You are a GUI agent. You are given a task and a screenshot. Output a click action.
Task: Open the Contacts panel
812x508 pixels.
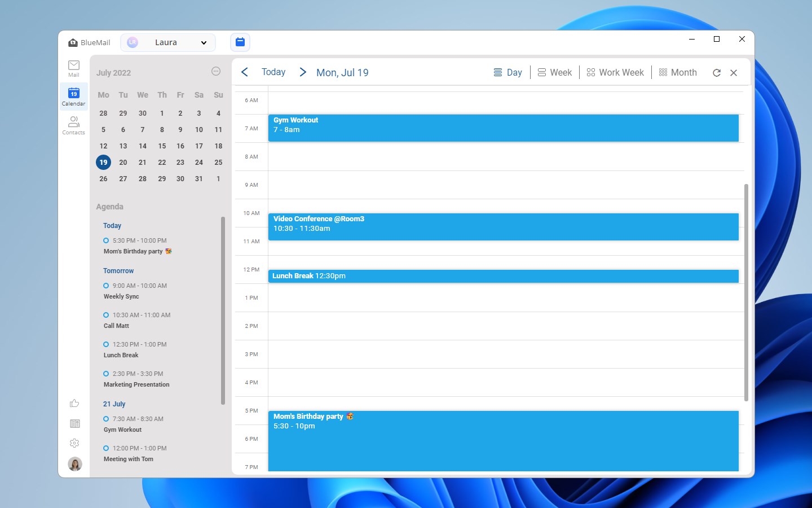(73, 125)
